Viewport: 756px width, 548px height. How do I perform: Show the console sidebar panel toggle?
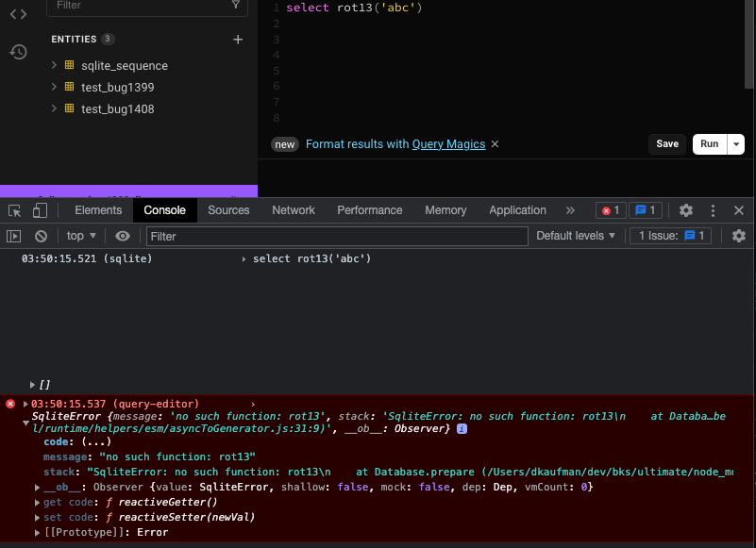pyautogui.click(x=13, y=236)
